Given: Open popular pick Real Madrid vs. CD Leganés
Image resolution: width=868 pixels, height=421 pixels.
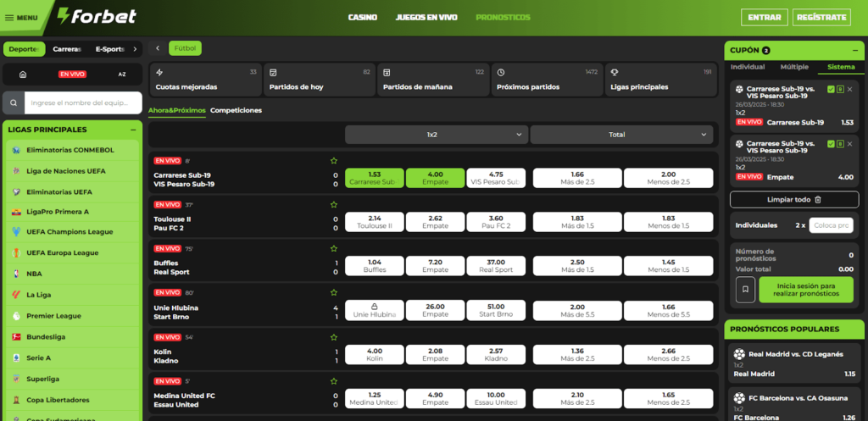Looking at the screenshot, I should pyautogui.click(x=794, y=363).
